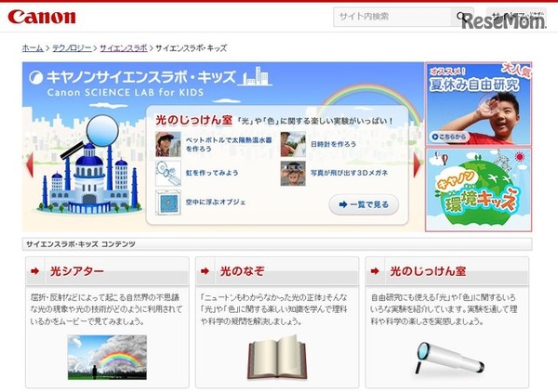Open the 虹を作ってみよう thumbnail
Viewport: 558px width, 392px height.
pos(168,173)
